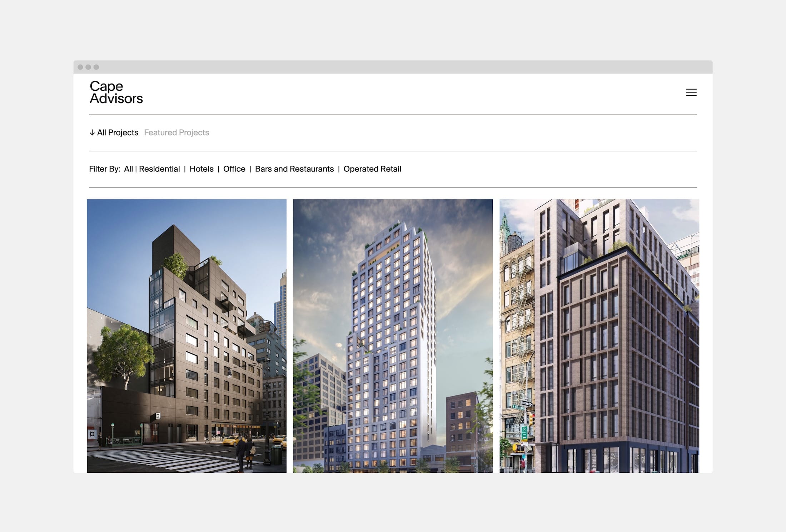786x532 pixels.
Task: Filter projects by Hotels
Action: pos(202,169)
